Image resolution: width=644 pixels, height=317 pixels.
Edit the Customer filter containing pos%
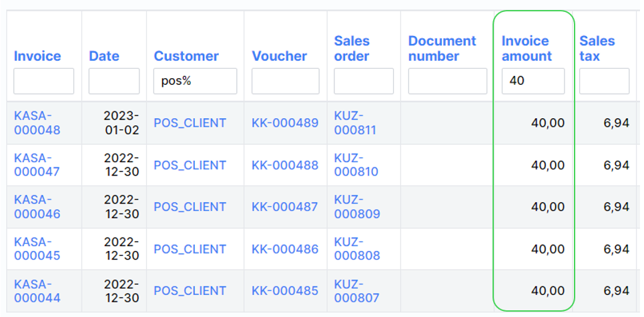coord(195,81)
